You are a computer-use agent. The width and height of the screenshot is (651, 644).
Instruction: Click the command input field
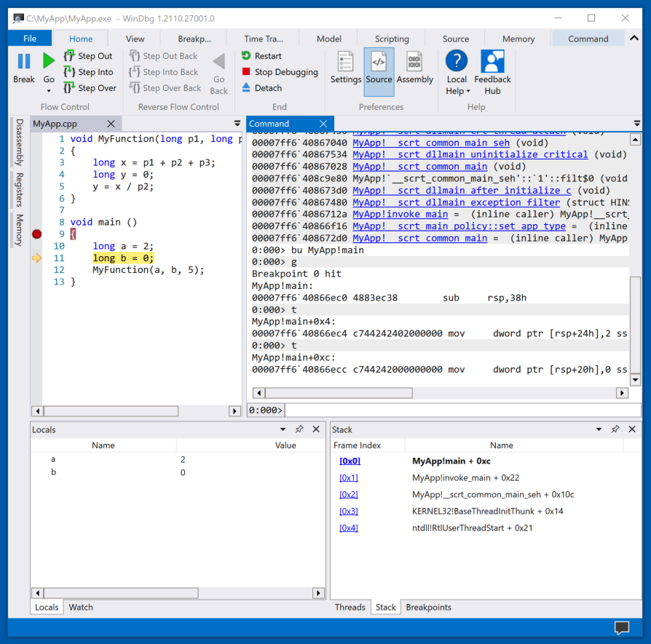tap(459, 410)
